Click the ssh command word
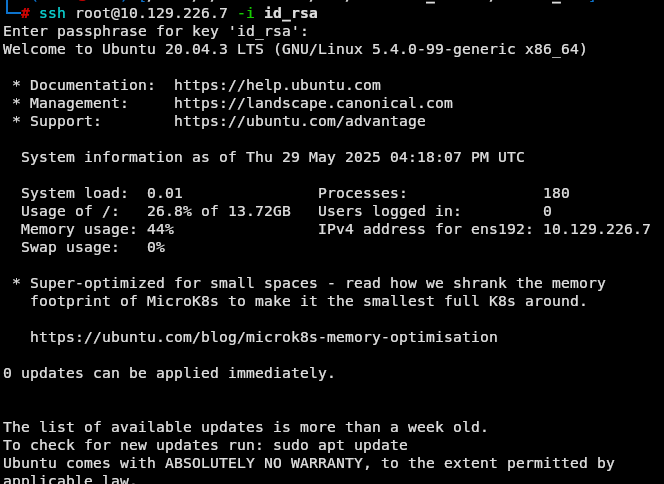664x484 pixels. 53,13
